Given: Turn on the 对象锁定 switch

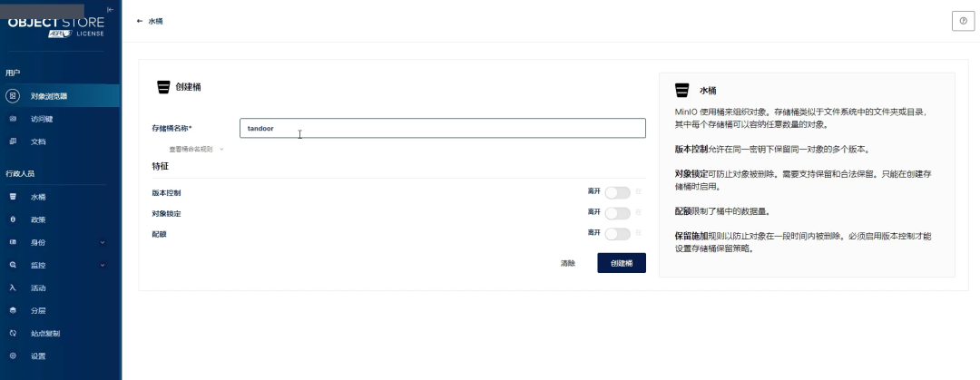Looking at the screenshot, I should click(x=617, y=213).
